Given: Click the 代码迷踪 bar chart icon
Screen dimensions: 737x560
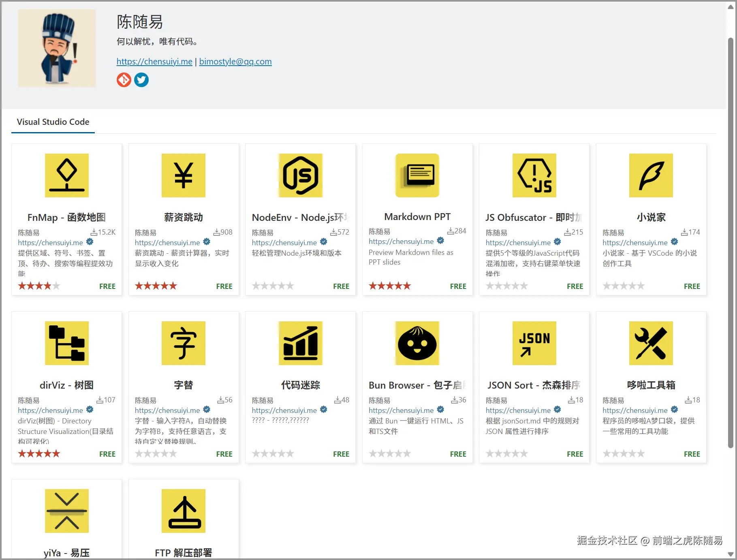Looking at the screenshot, I should tap(300, 343).
